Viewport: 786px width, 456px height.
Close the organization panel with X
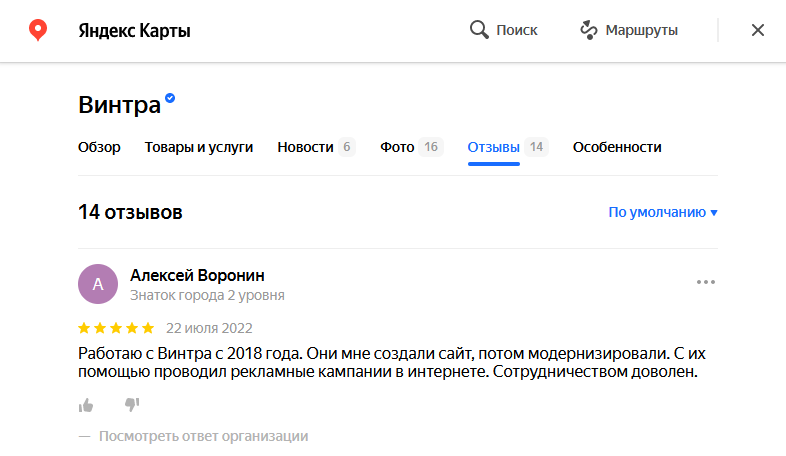(757, 30)
